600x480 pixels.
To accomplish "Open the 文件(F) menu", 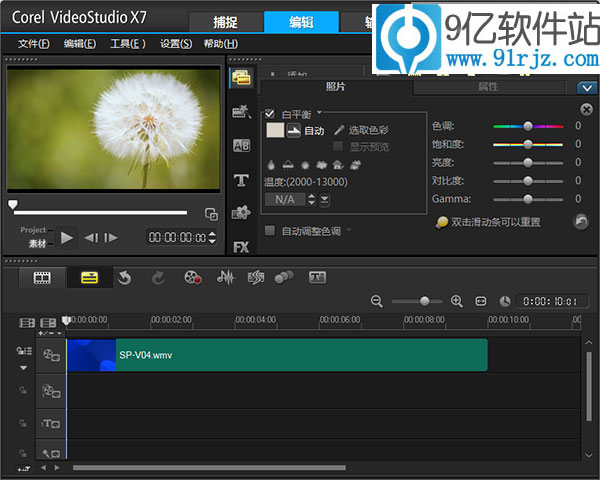I will (x=34, y=44).
